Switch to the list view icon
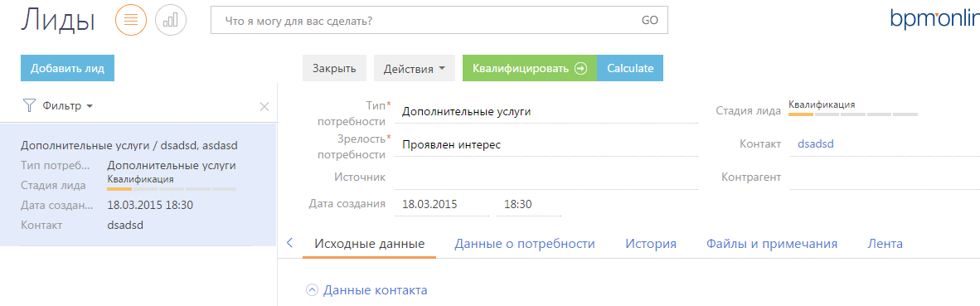The height and width of the screenshot is (306, 980). [131, 21]
